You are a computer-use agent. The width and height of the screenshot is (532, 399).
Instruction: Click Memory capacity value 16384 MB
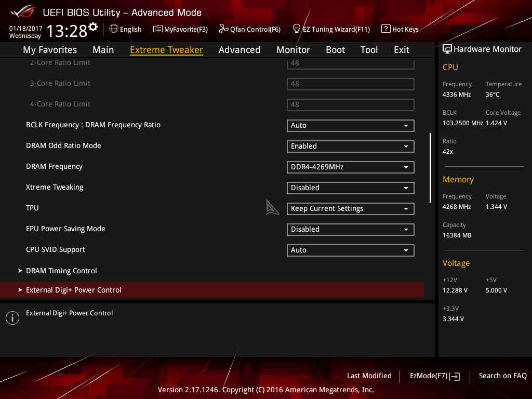click(457, 235)
